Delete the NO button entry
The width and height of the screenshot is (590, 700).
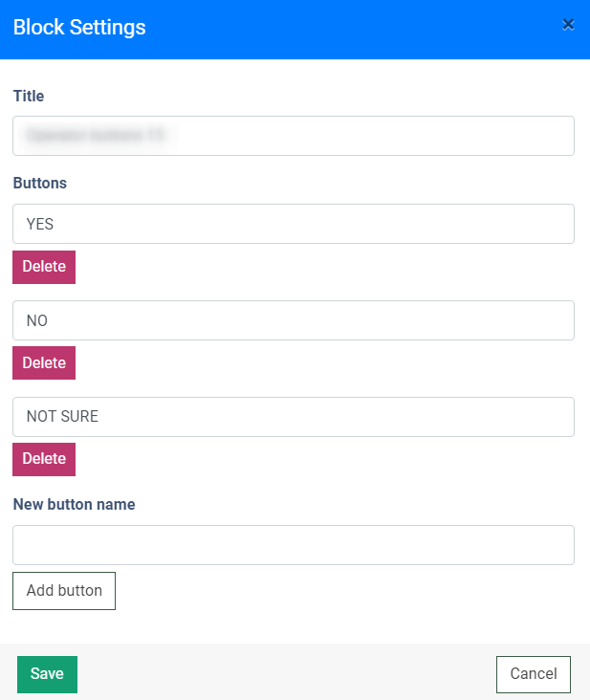(x=44, y=363)
